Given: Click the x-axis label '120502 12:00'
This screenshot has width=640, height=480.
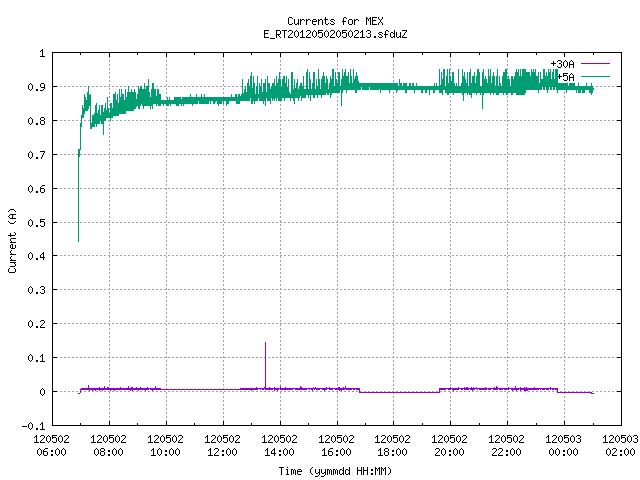Looking at the screenshot, I should click(222, 445).
